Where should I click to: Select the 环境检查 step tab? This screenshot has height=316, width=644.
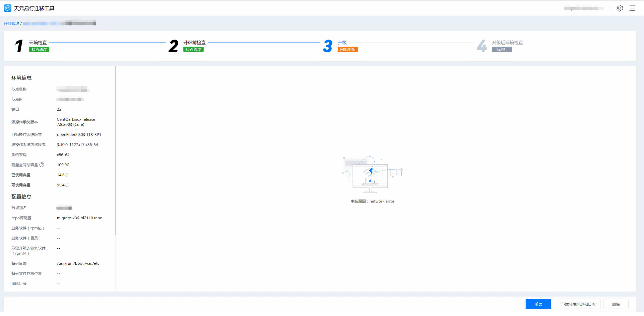[38, 43]
